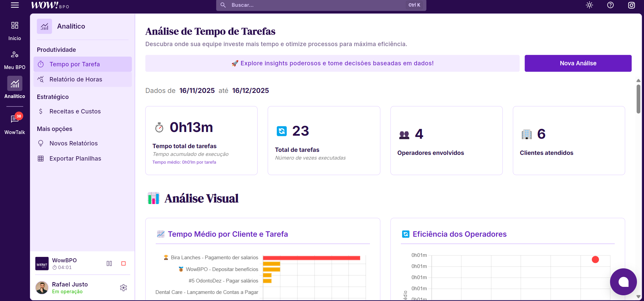Focus the Buscar search field
Viewport: 644px width, 301px height.
click(316, 5)
